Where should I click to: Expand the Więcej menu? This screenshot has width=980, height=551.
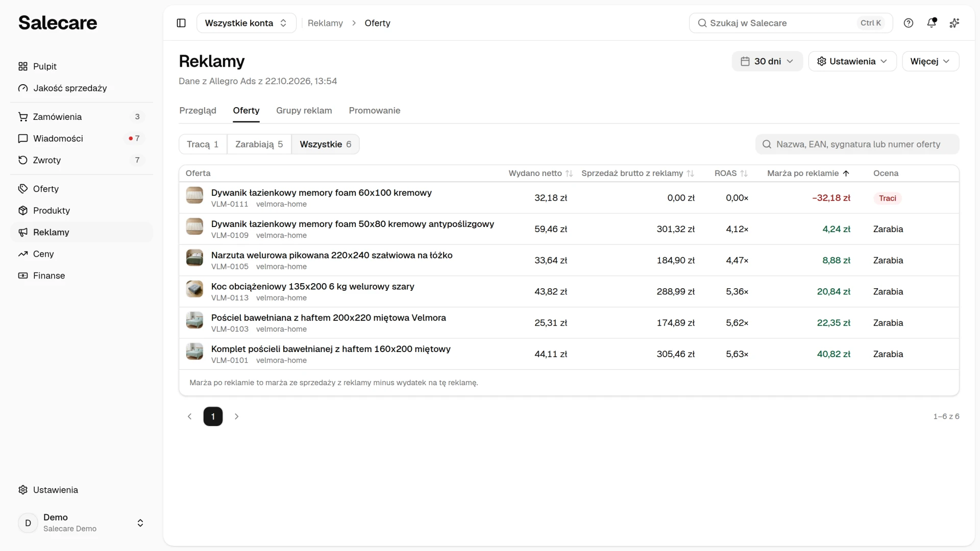click(x=930, y=61)
